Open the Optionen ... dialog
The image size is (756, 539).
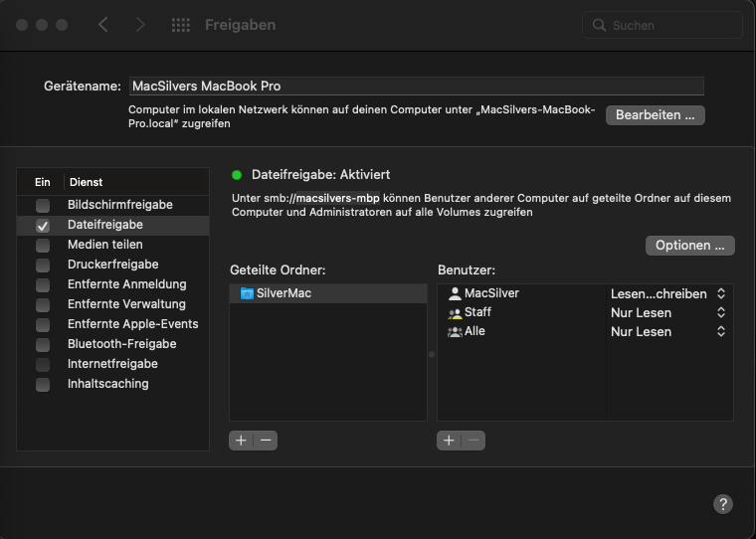pyautogui.click(x=690, y=246)
